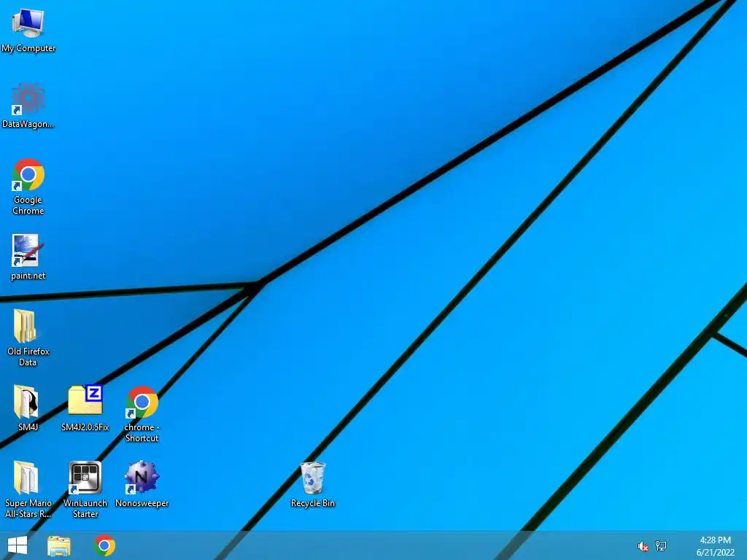Open the Windows Start button
Image resolution: width=747 pixels, height=560 pixels.
point(18,545)
